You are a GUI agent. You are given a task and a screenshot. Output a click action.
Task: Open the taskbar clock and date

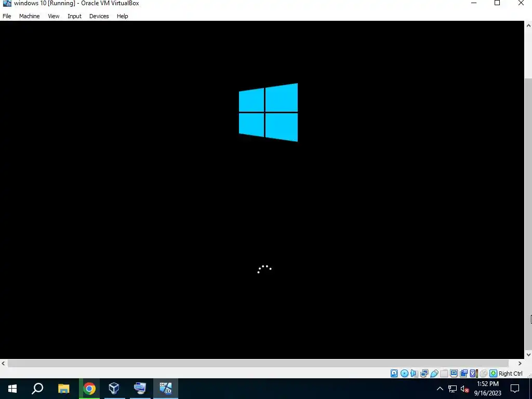click(487, 389)
